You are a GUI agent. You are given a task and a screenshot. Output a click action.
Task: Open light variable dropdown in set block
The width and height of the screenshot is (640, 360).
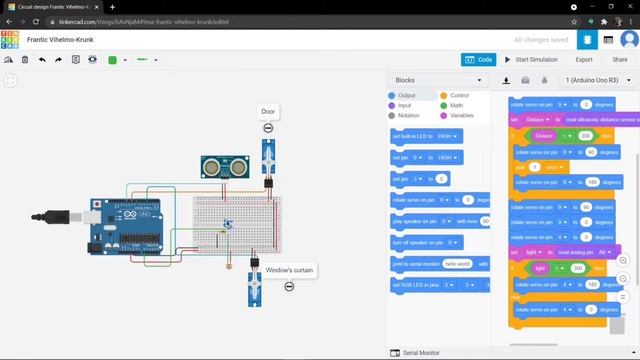[534, 252]
